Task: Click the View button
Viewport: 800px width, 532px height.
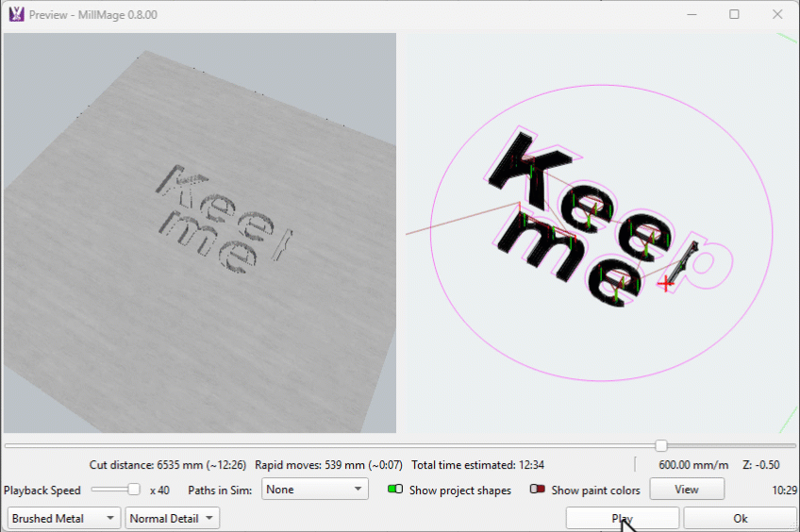Action: (686, 490)
